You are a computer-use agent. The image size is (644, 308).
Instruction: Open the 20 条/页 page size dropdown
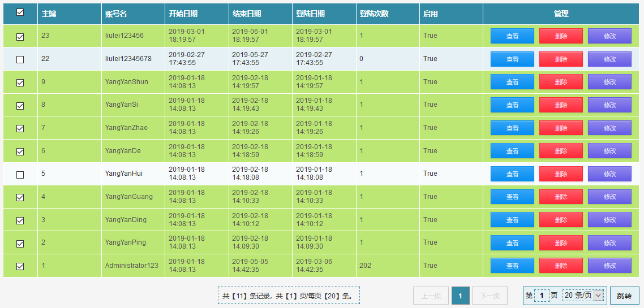click(x=583, y=296)
